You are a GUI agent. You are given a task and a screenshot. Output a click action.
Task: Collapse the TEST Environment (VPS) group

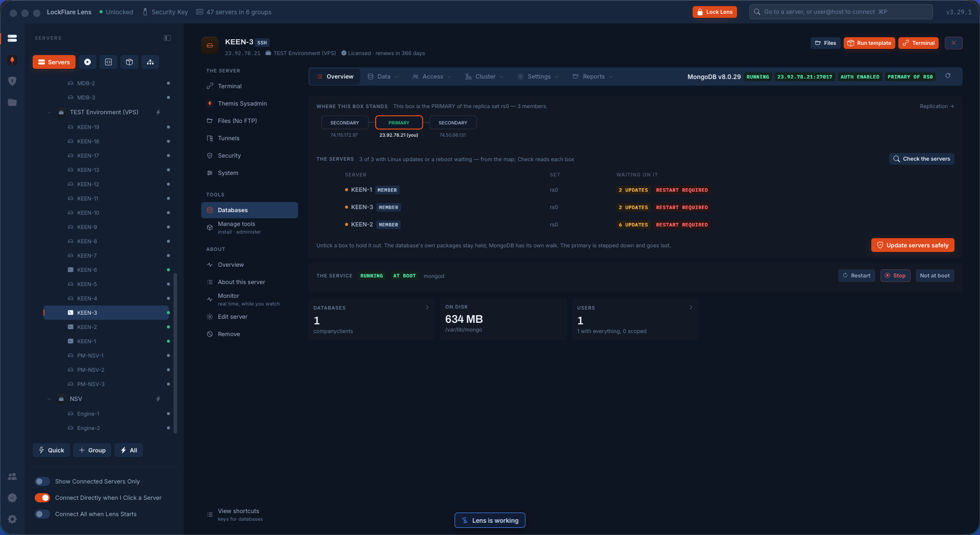coord(50,112)
